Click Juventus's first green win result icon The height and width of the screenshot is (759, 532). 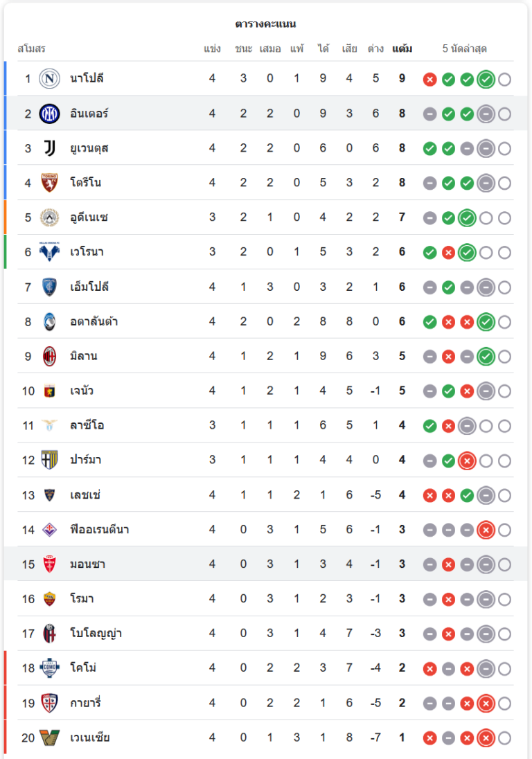[429, 148]
